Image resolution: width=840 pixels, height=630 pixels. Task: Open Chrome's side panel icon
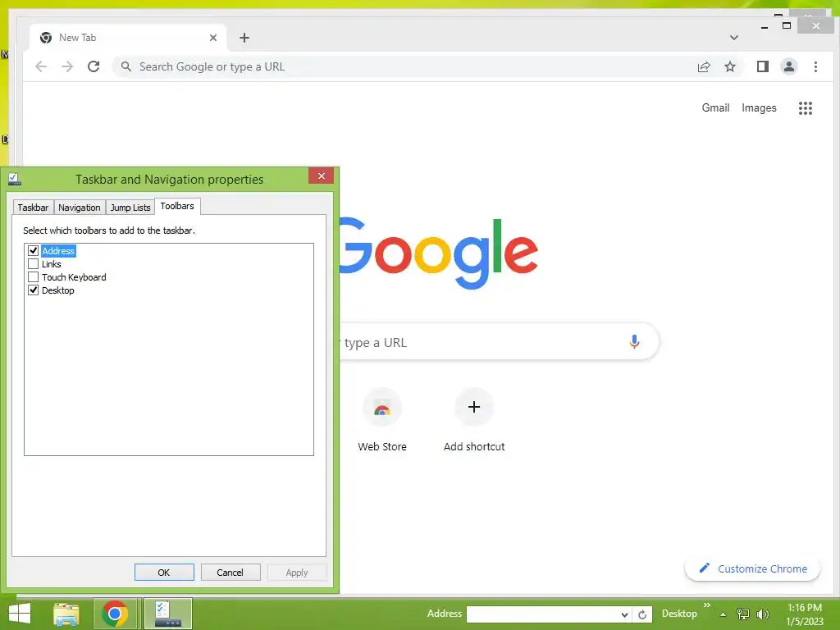tap(762, 66)
